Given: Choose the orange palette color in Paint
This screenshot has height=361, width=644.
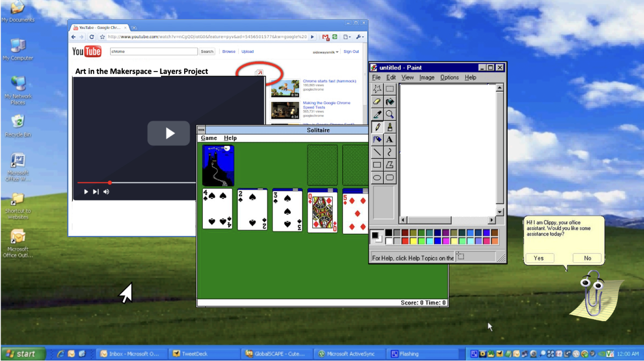Looking at the screenshot, I should pyautogui.click(x=495, y=241).
